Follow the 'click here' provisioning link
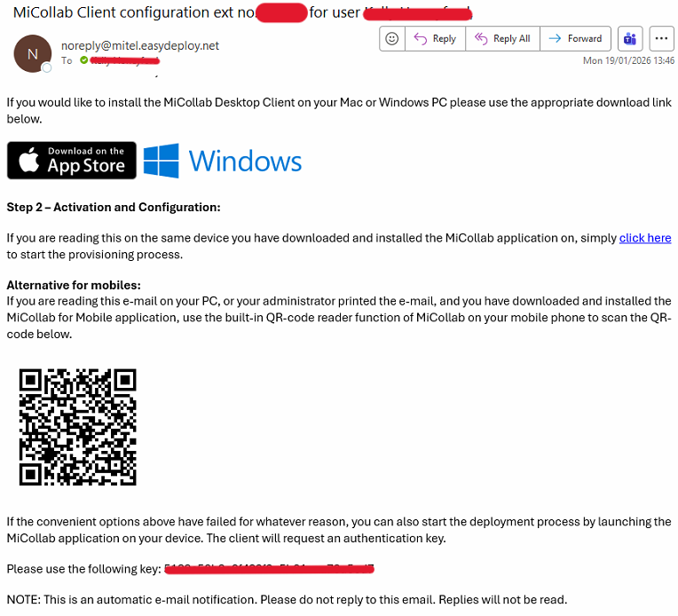678x616 pixels. click(x=644, y=238)
